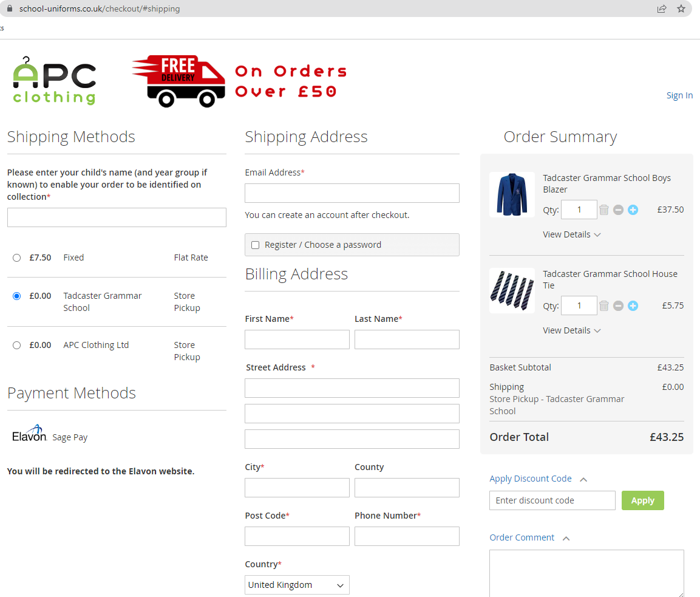Viewport: 700px width, 597px height.
Task: Click the Payment Methods heading
Action: [72, 394]
